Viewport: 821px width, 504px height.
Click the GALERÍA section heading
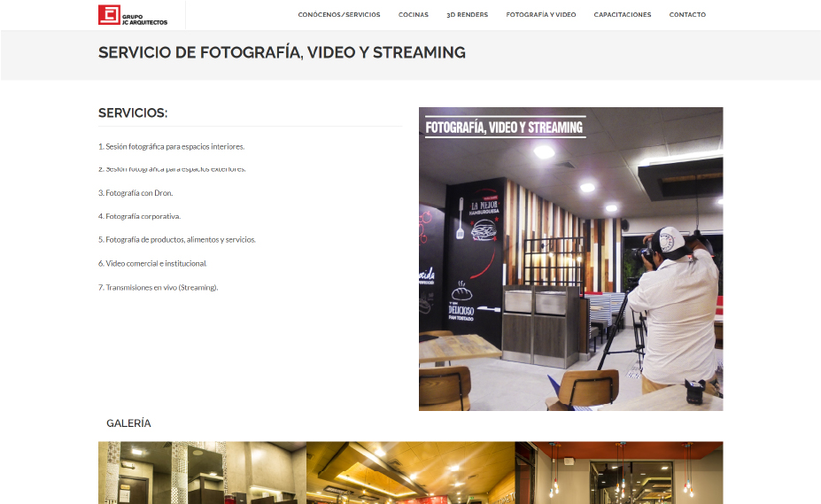tap(128, 423)
